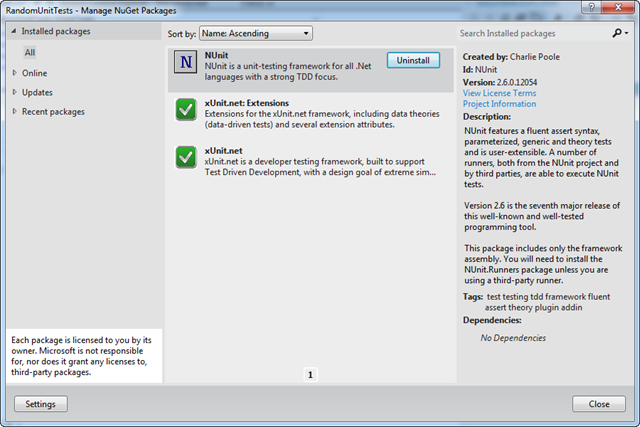640x427 pixels.
Task: Click the xUnit.net: Extensions green checkmark icon
Action: tap(186, 109)
